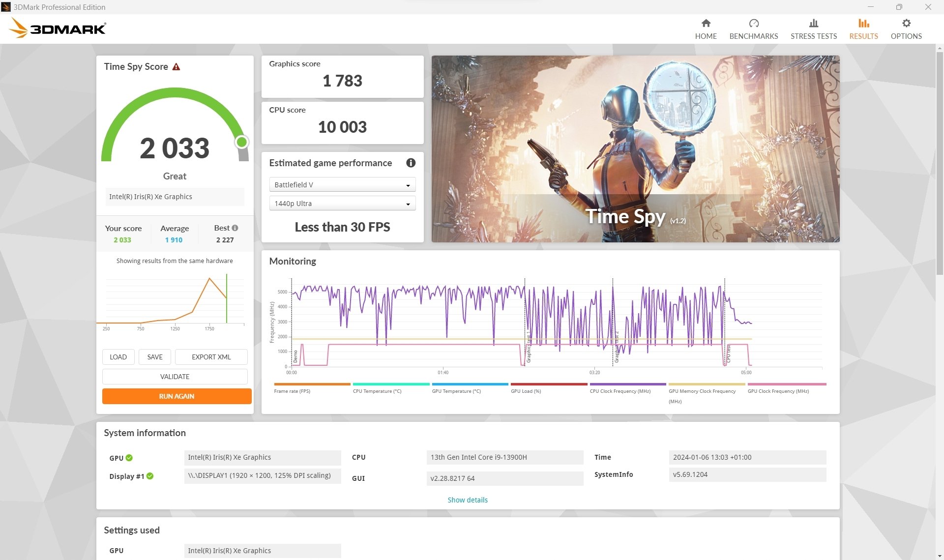
Task: Click the Average score 1 910
Action: pyautogui.click(x=174, y=240)
